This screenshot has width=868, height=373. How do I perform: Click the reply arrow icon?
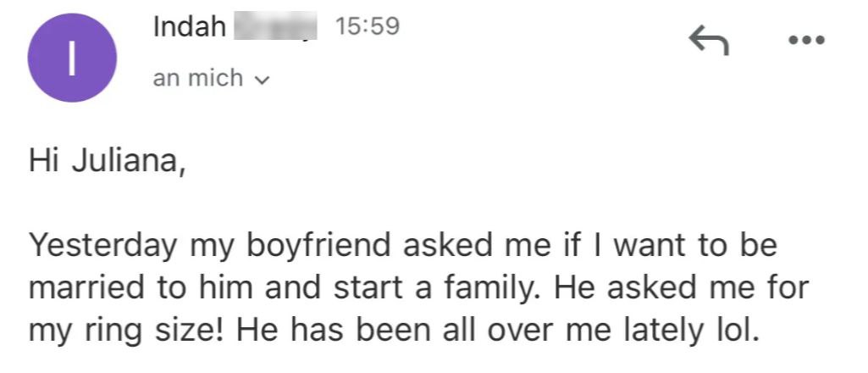click(710, 39)
